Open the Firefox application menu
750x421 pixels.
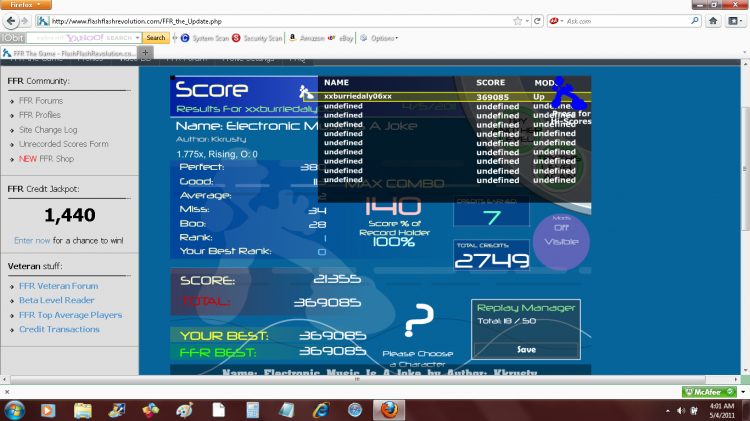pos(26,5)
